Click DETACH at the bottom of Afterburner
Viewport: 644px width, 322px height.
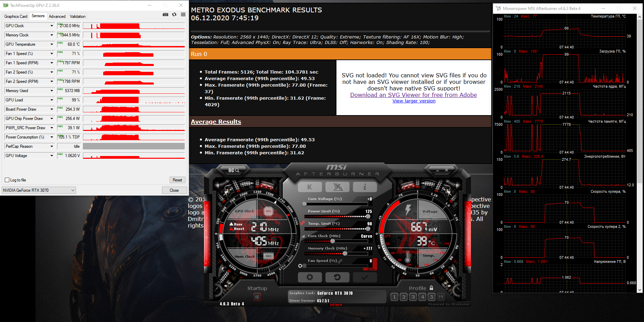[x=336, y=305]
